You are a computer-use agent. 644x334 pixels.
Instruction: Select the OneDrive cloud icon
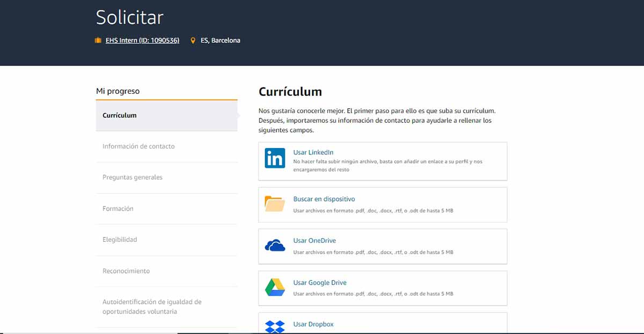tap(275, 246)
